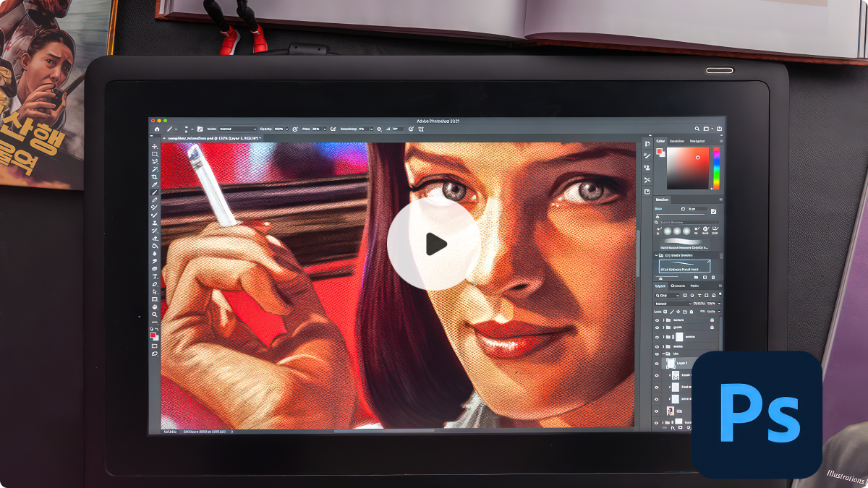
Task: Open brush settings icon in Brushes panel
Action: pyautogui.click(x=714, y=212)
